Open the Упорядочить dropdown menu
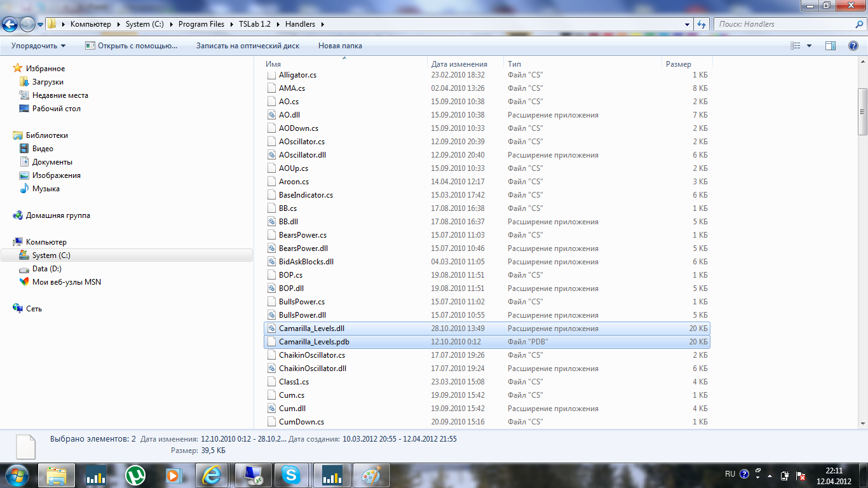Viewport: 868px width, 488px height. [x=39, y=46]
